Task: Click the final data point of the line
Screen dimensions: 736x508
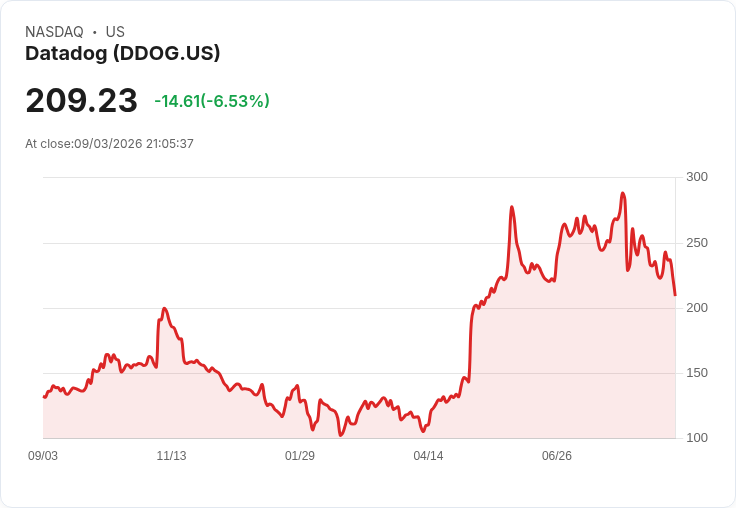Action: 675,295
